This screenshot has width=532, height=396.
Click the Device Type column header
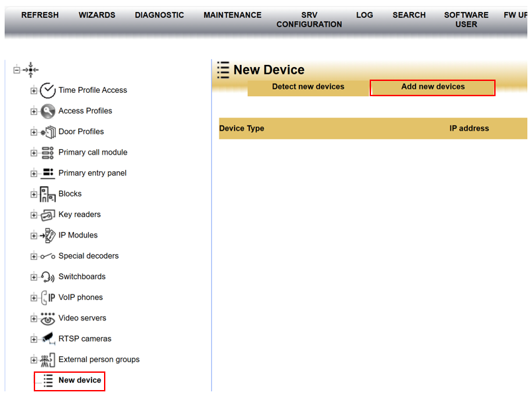pyautogui.click(x=242, y=129)
